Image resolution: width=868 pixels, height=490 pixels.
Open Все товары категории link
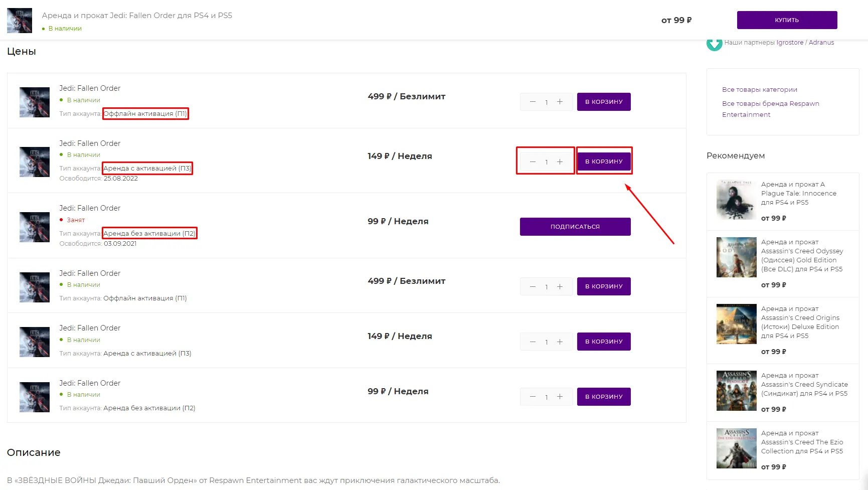[759, 90]
